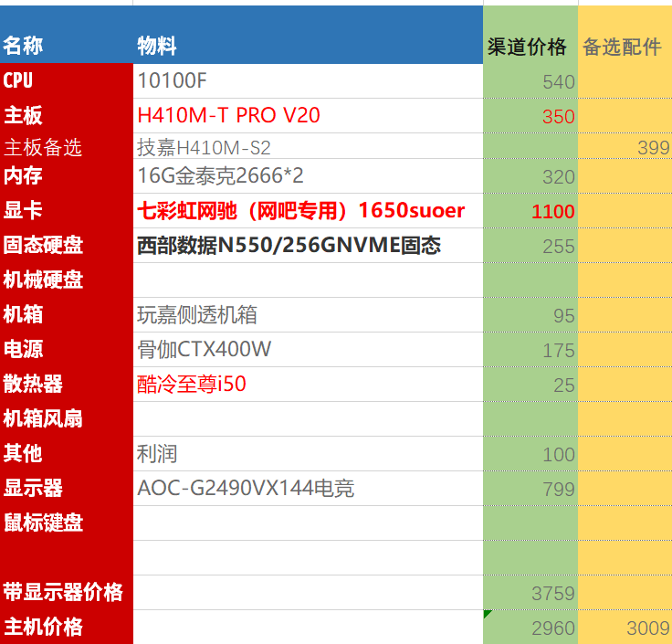Click the CPU price 540
Viewport: 672px width, 644px height.
530,81
